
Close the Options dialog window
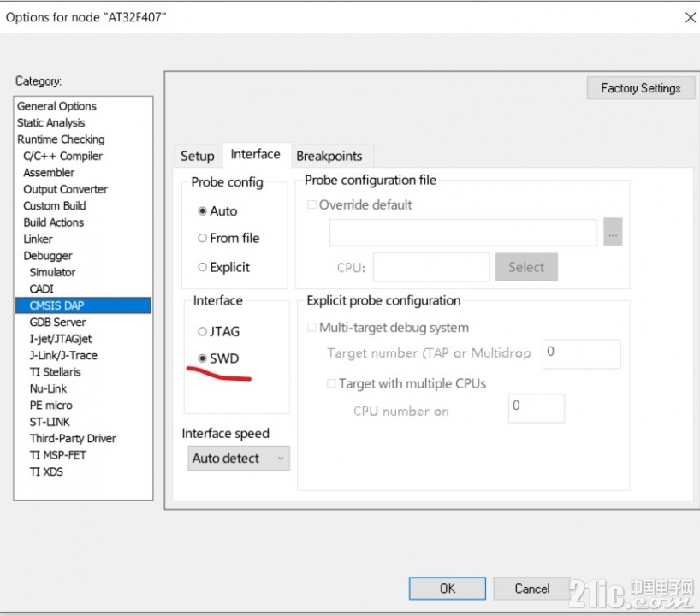click(x=690, y=17)
